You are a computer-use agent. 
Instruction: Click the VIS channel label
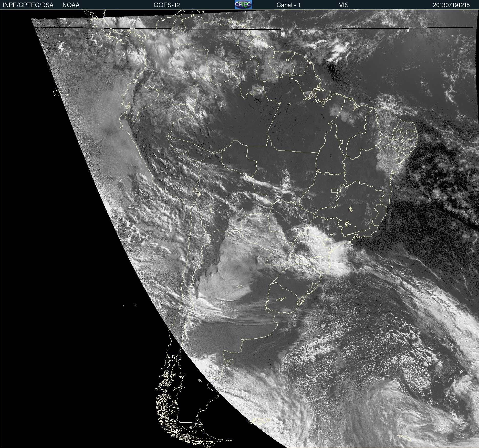tap(344, 5)
